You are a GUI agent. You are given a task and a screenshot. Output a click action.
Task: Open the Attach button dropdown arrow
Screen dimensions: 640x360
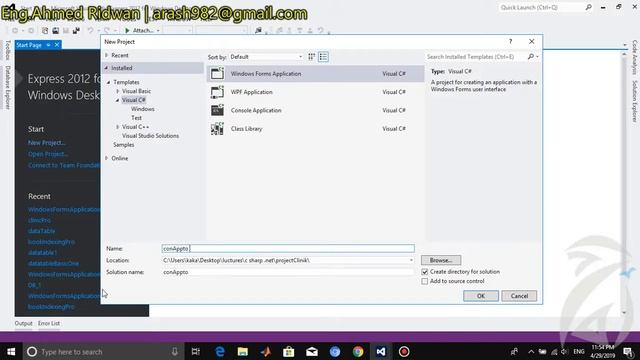(x=158, y=31)
